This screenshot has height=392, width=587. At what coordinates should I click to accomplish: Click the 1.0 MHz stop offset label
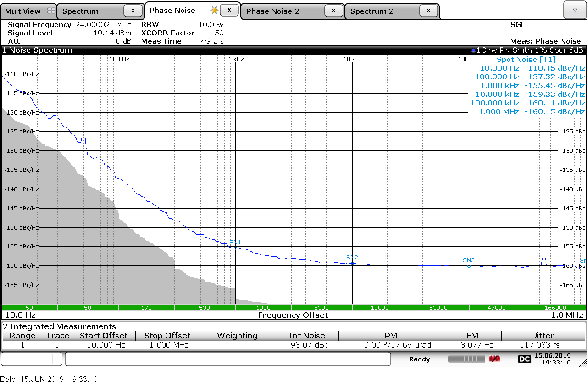point(567,315)
